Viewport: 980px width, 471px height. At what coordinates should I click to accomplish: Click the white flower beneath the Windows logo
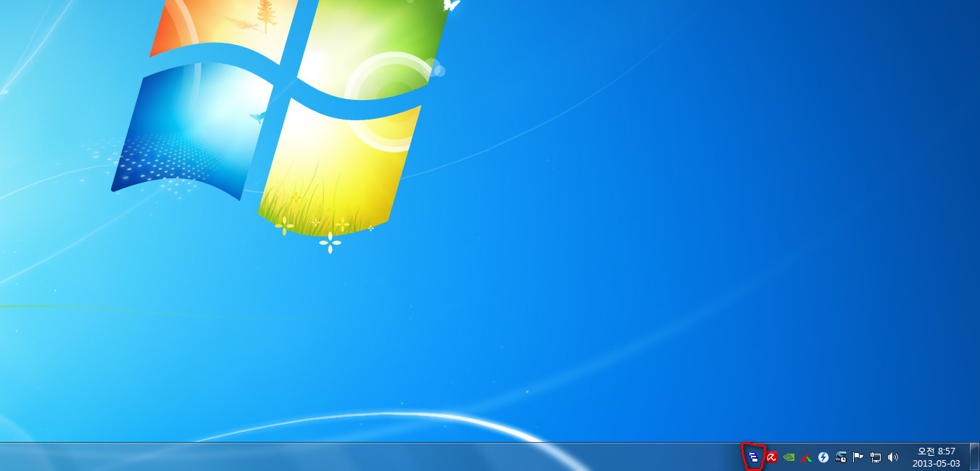pos(330,243)
